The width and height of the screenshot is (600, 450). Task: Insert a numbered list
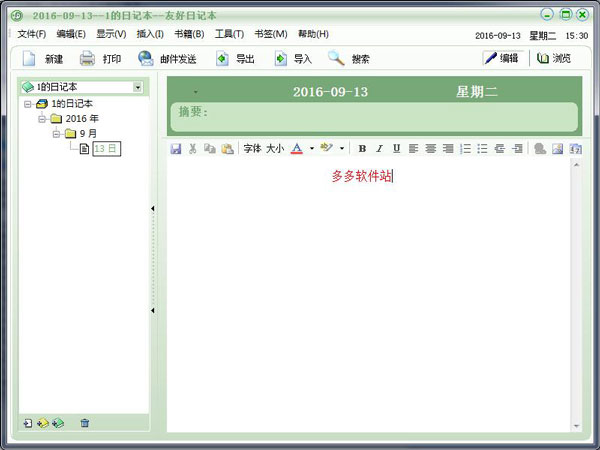[465, 148]
